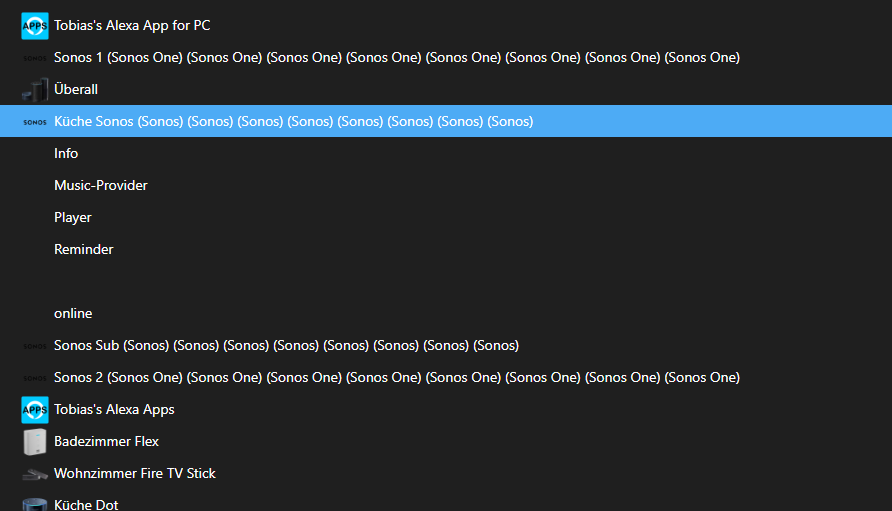
Task: Select the Sonos Sub device row
Action: point(286,346)
